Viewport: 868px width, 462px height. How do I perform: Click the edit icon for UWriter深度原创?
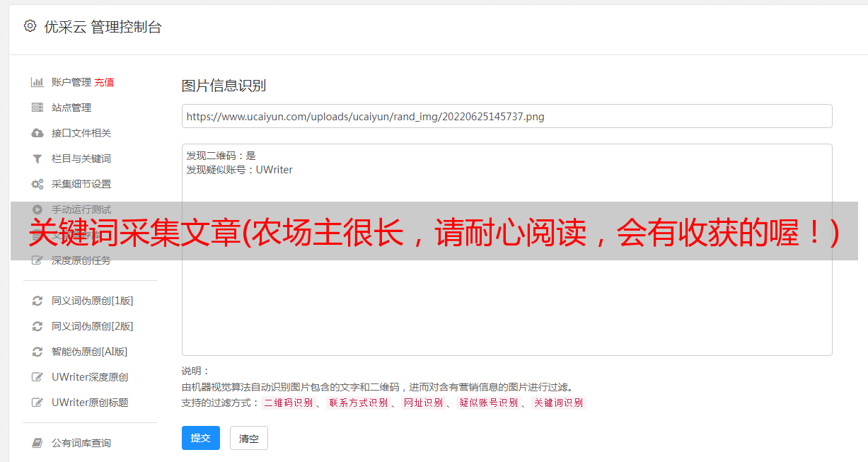[x=37, y=377]
